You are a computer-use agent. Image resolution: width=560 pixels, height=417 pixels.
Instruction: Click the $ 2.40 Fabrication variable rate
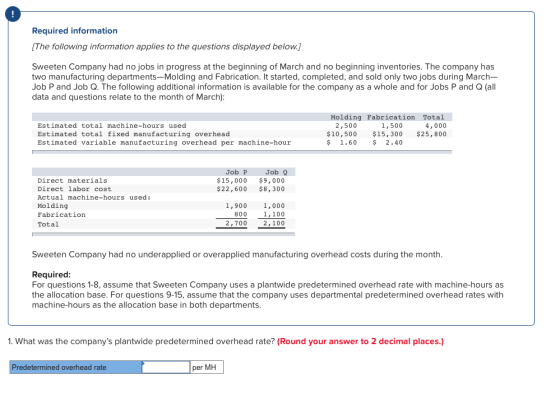(388, 142)
